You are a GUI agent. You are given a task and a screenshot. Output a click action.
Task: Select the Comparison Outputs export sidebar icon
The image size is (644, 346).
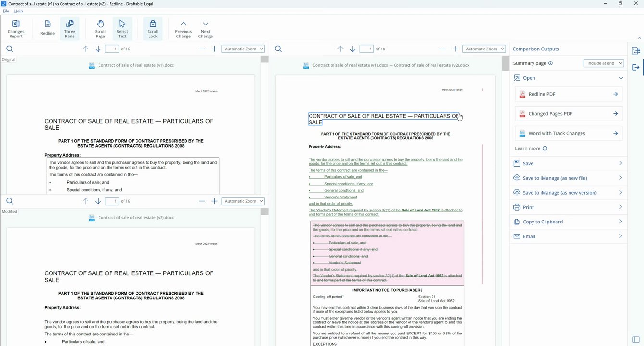click(636, 67)
